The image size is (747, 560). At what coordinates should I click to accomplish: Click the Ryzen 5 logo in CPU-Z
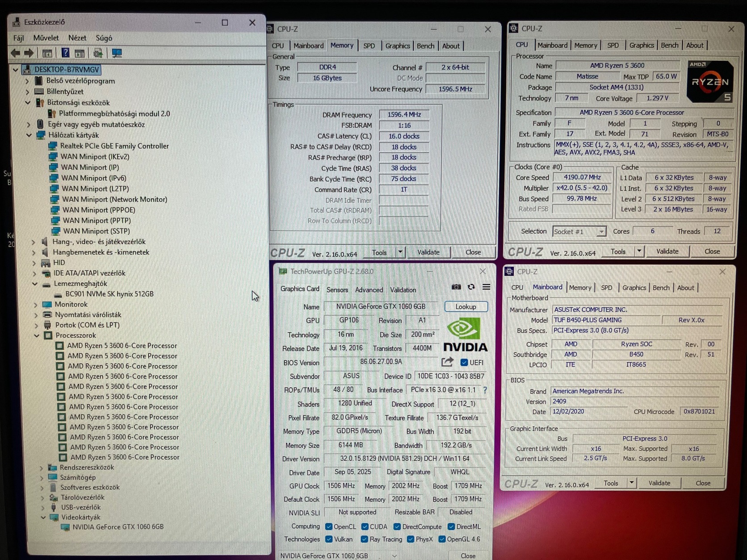pyautogui.click(x=710, y=82)
